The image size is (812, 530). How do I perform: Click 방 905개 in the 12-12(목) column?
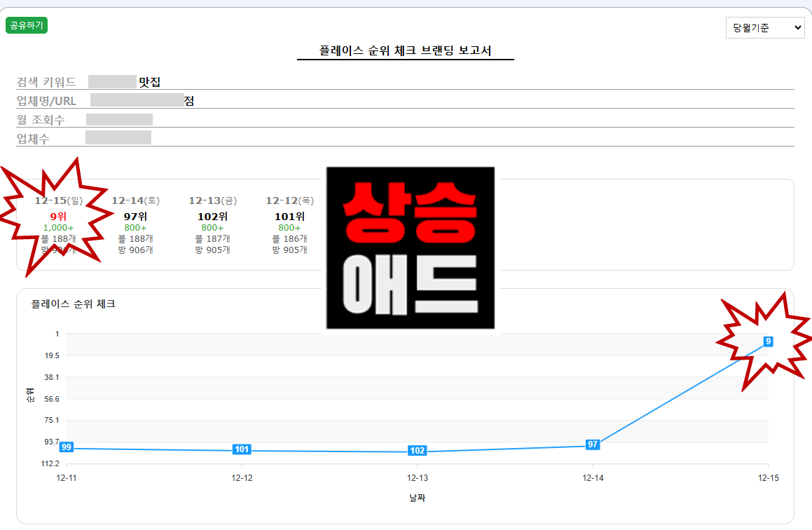click(x=290, y=250)
